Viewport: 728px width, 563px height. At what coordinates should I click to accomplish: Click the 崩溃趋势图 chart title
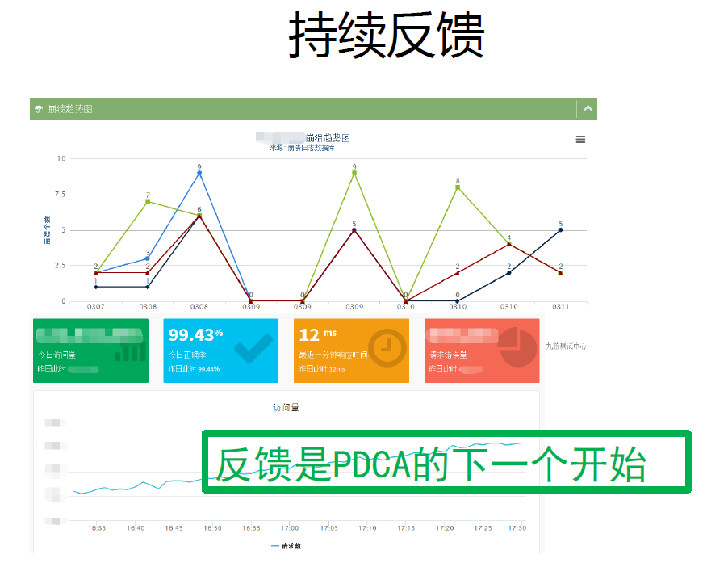328,138
